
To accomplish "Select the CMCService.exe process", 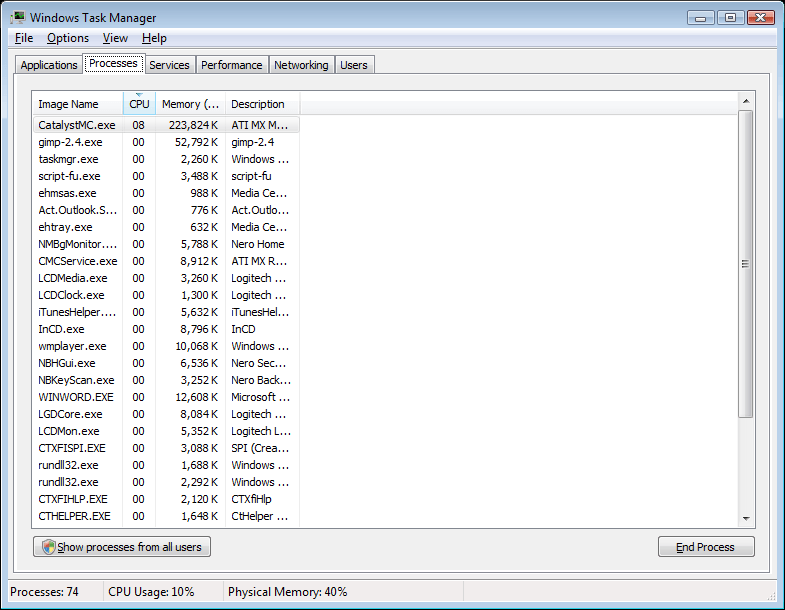I will (x=166, y=261).
